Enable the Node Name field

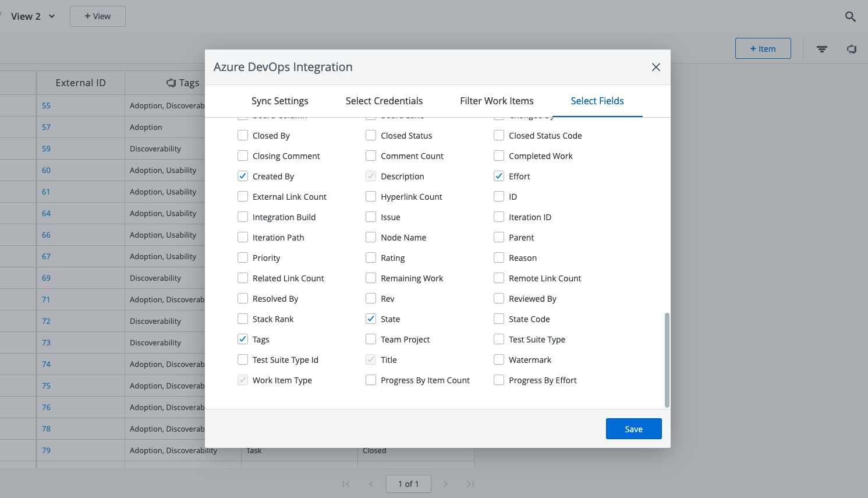pyautogui.click(x=371, y=237)
